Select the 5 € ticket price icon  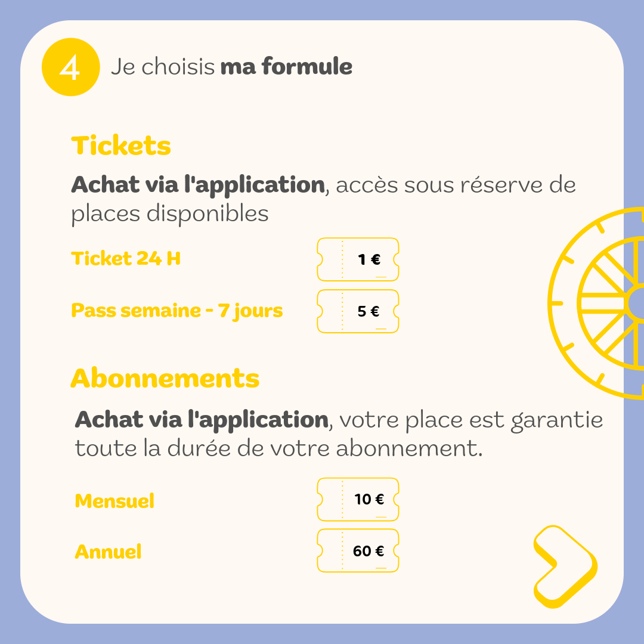click(358, 311)
